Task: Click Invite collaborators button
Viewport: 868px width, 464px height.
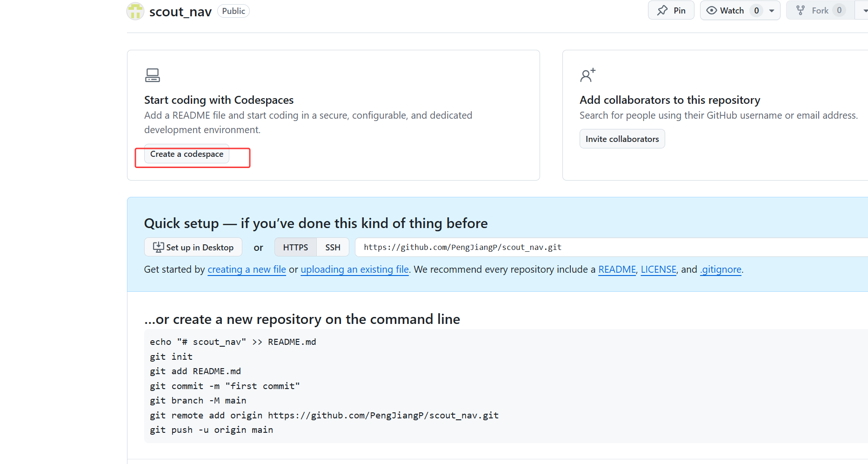Action: (622, 139)
